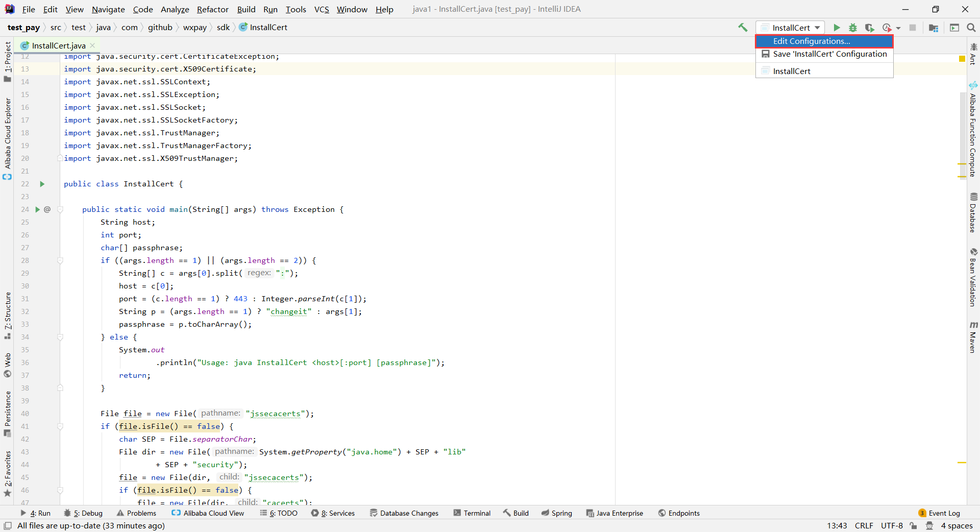Open Project Structure from the toolbar
This screenshot has width=980, height=532.
pos(934,28)
